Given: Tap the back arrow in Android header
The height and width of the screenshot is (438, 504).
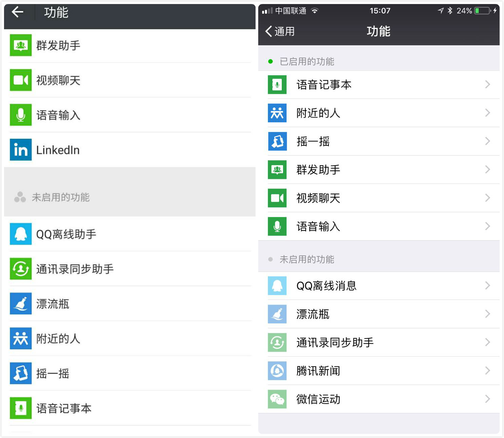Looking at the screenshot, I should pyautogui.click(x=17, y=12).
